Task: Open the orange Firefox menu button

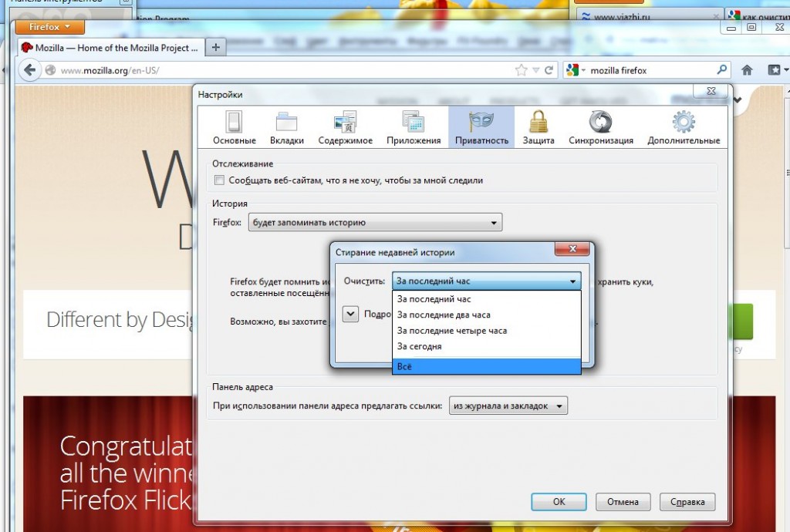Action: (49, 27)
